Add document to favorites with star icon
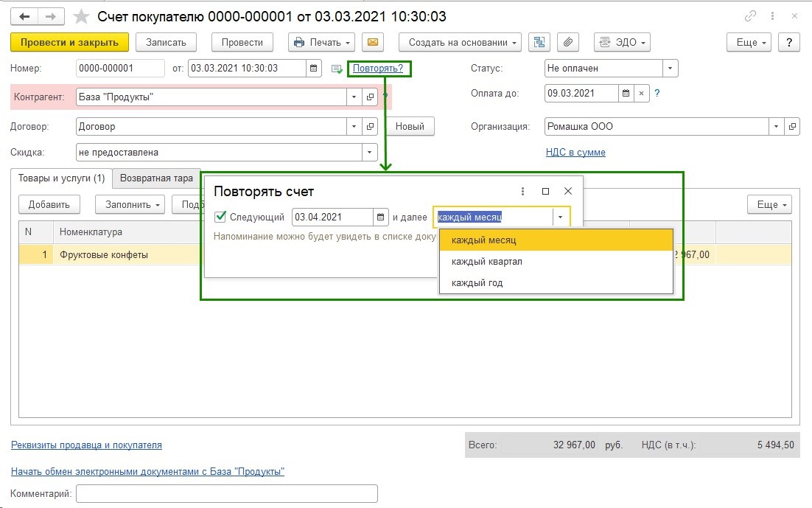 tap(81, 16)
